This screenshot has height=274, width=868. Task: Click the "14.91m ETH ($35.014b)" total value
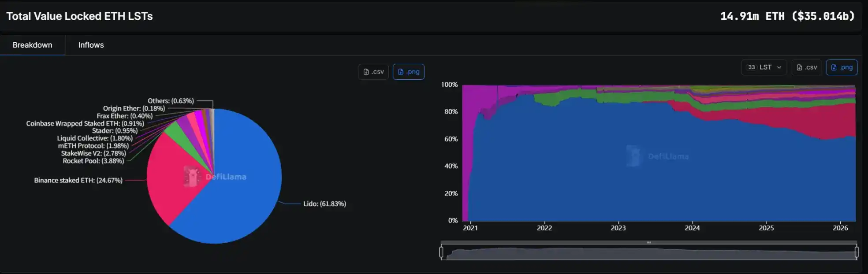[787, 16]
